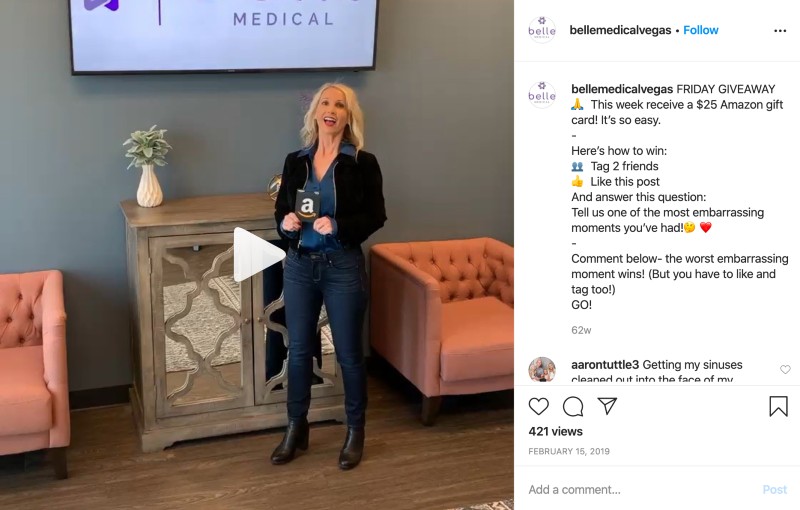Click the Amazon gift card in video

point(307,206)
